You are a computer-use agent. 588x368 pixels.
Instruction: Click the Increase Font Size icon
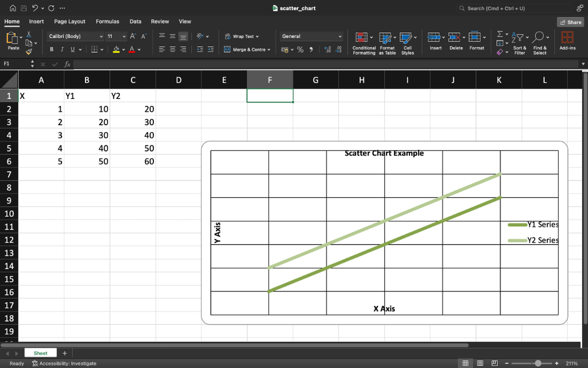point(133,36)
